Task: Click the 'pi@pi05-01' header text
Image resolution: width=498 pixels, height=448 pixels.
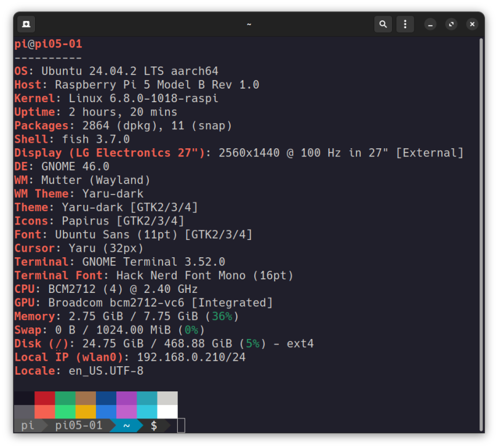Action: pyautogui.click(x=48, y=44)
